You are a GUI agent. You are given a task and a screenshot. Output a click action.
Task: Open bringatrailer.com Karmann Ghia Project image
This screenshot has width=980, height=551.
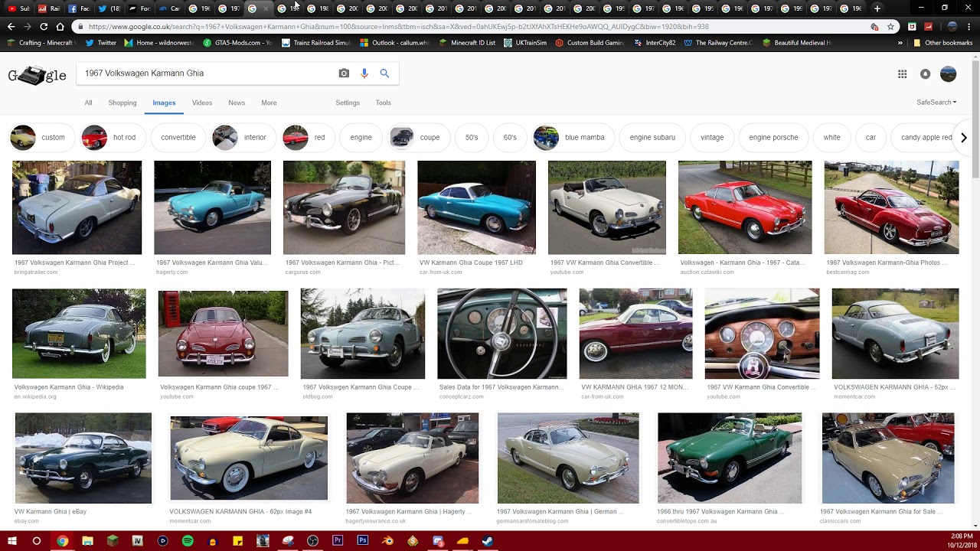77,207
